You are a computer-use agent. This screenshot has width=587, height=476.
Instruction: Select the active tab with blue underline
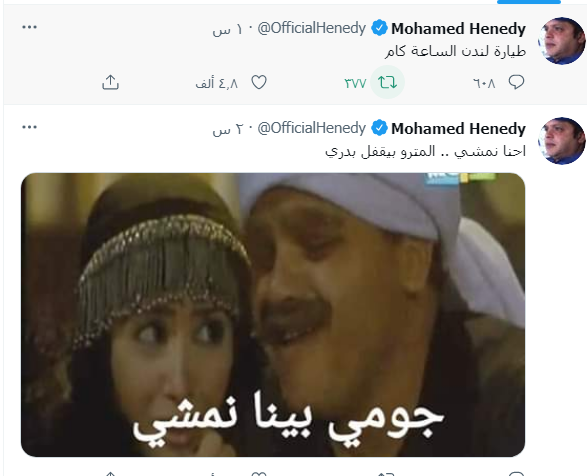pos(529,2)
